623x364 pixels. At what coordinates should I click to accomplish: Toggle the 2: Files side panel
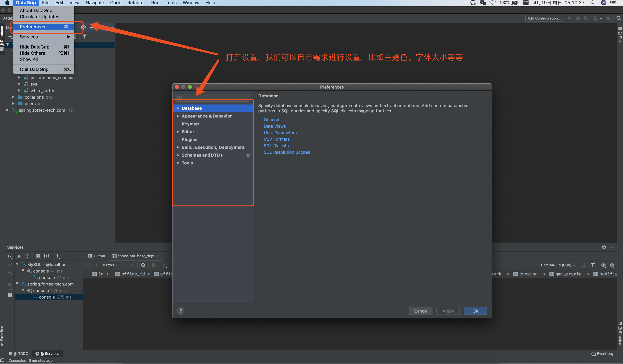click(x=620, y=35)
